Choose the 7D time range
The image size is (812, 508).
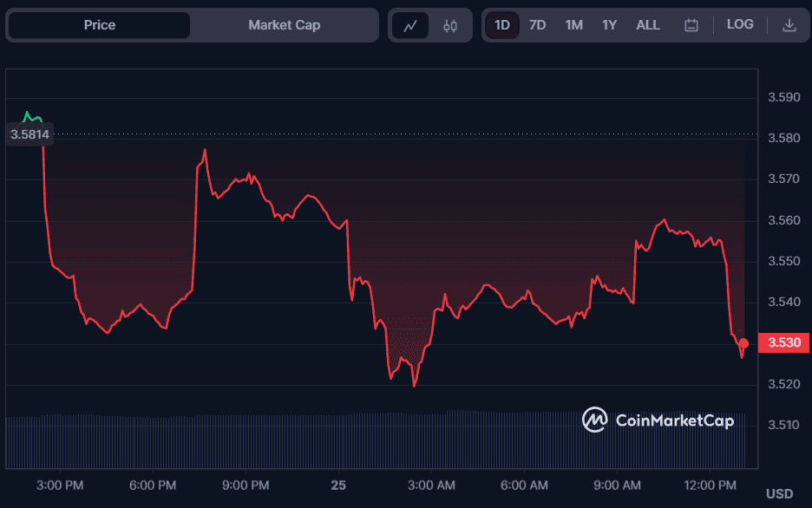click(x=537, y=25)
